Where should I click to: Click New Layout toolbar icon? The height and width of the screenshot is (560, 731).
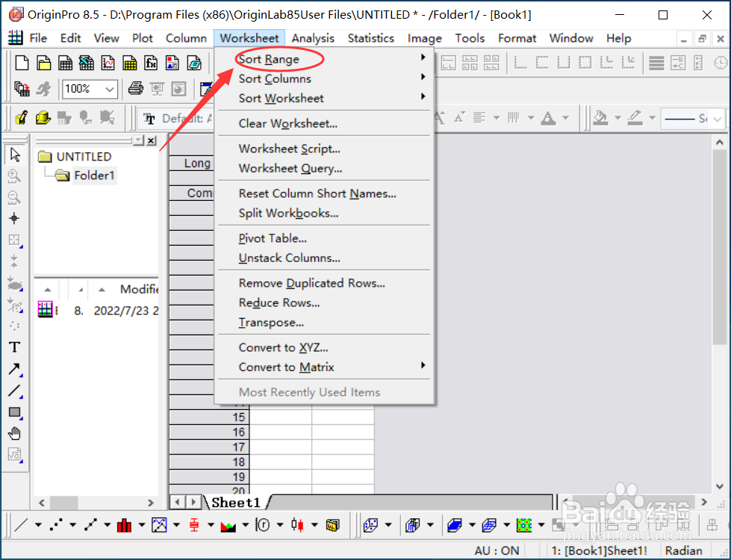point(172,63)
